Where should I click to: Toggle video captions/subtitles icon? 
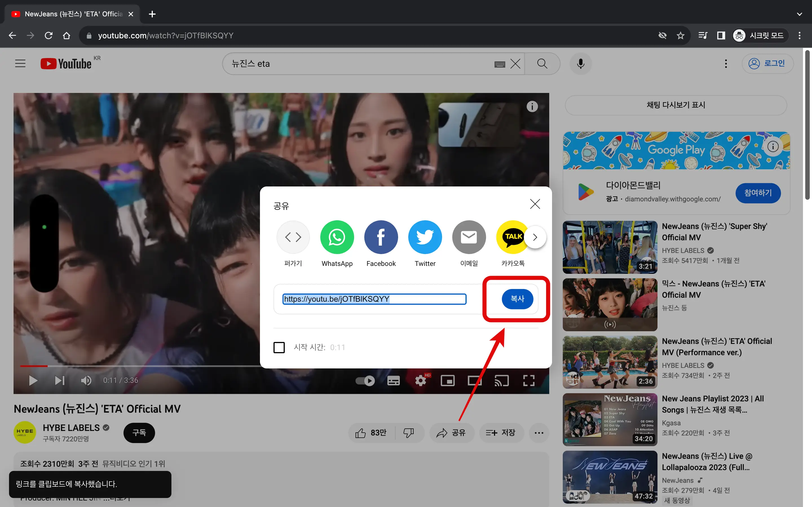[x=393, y=381]
